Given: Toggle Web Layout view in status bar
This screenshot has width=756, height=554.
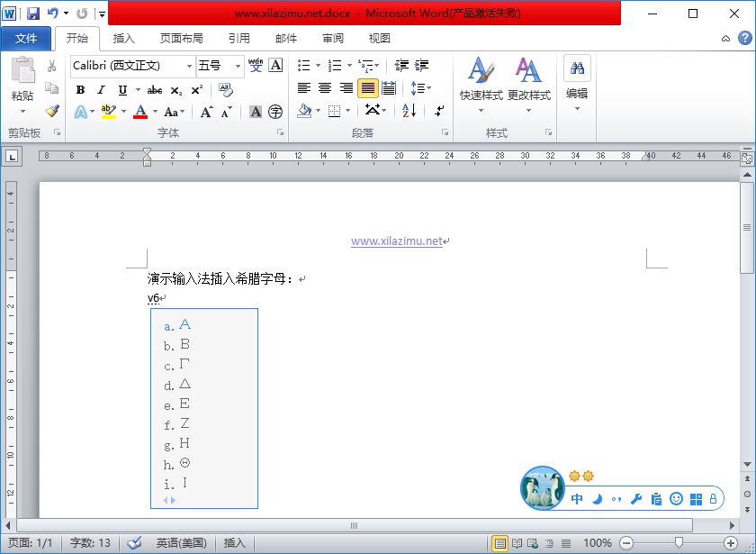Looking at the screenshot, I should coord(535,543).
